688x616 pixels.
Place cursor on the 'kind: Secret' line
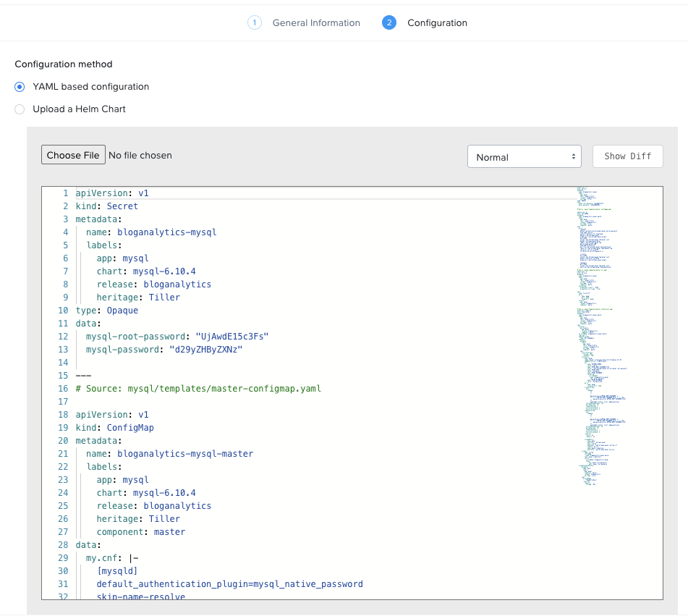click(x=107, y=206)
